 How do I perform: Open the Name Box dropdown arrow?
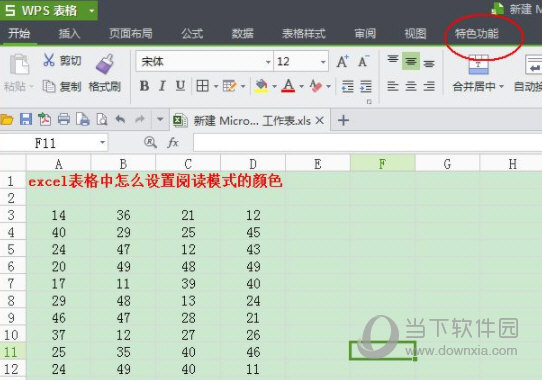click(102, 142)
